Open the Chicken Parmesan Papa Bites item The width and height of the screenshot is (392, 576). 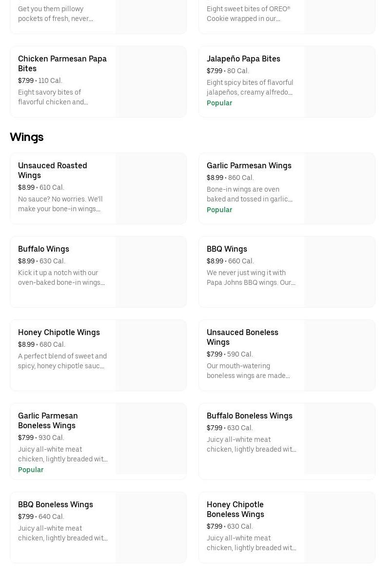click(x=62, y=63)
